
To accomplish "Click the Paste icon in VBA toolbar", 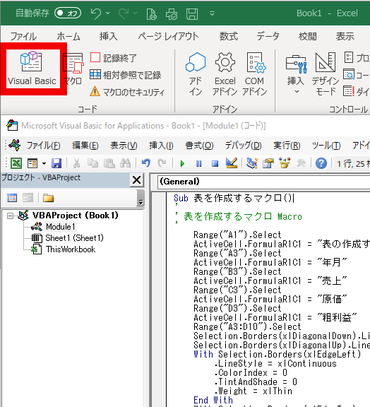I will click(109, 163).
